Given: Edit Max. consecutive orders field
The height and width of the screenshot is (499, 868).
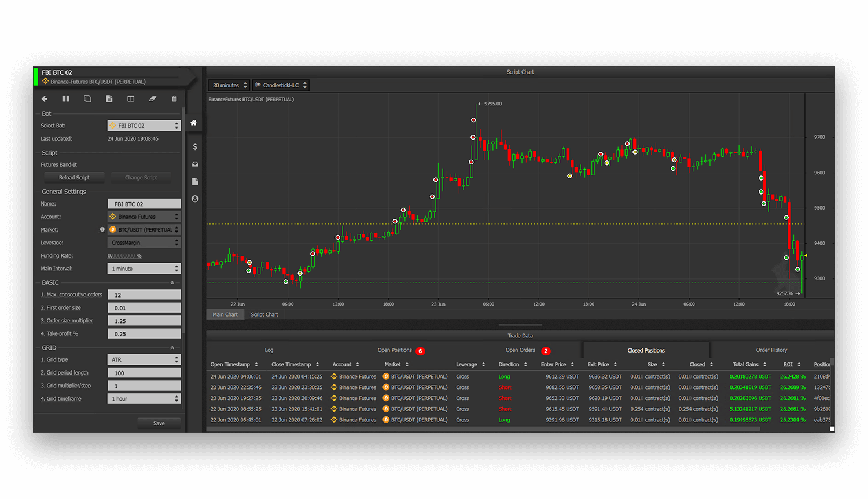Looking at the screenshot, I should pyautogui.click(x=144, y=295).
